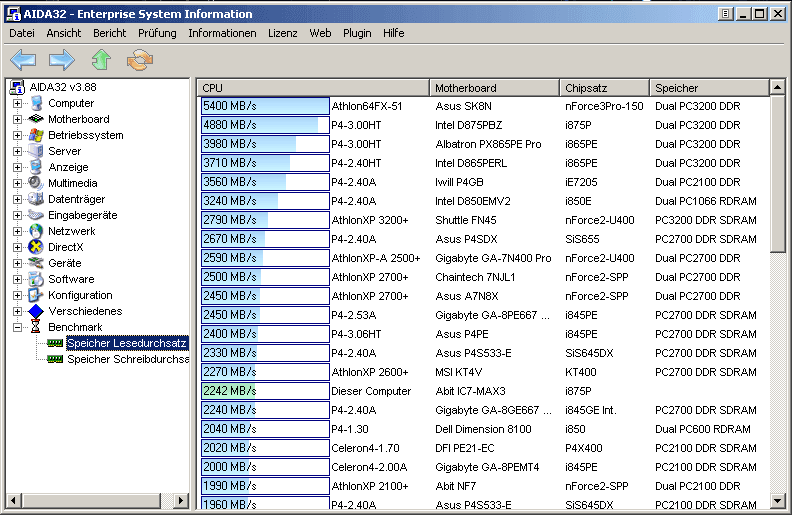
Task: Click the AIDA32 title bar application icon
Action: pyautogui.click(x=13, y=14)
